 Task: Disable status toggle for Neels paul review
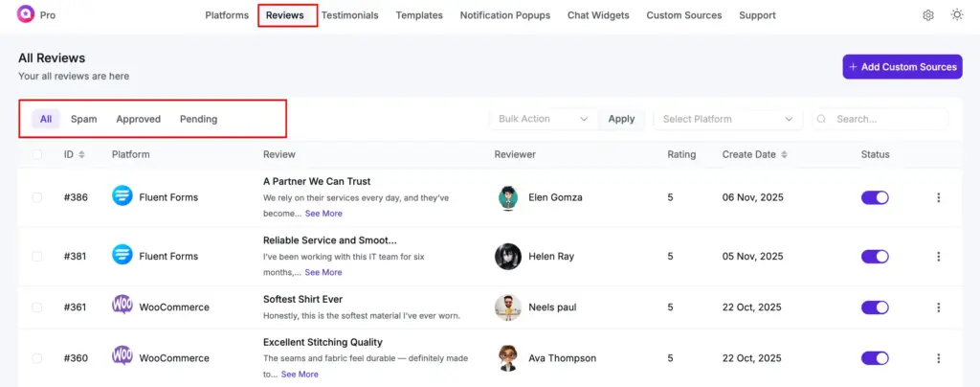[875, 307]
